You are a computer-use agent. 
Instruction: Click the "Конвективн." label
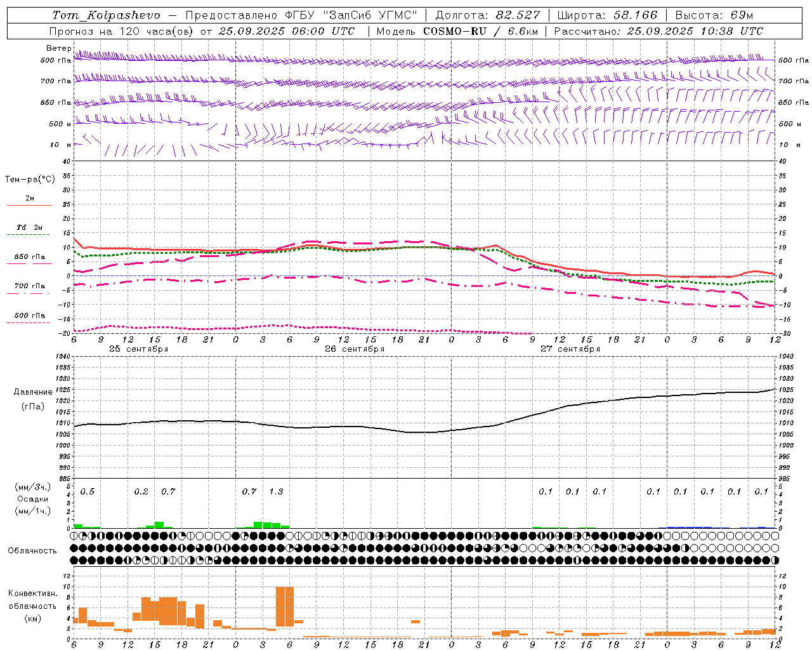click(33, 594)
